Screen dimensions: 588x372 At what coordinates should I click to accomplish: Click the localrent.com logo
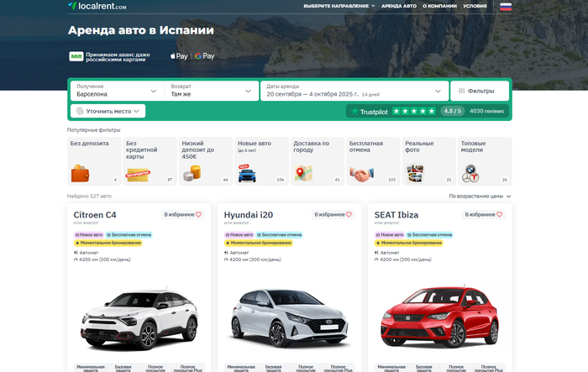[x=97, y=6]
